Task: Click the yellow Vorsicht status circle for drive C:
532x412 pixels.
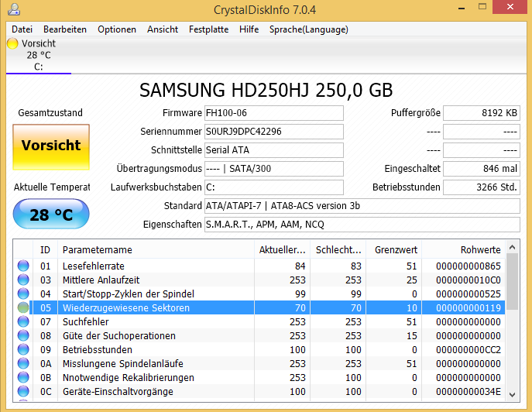Action: [x=12, y=43]
